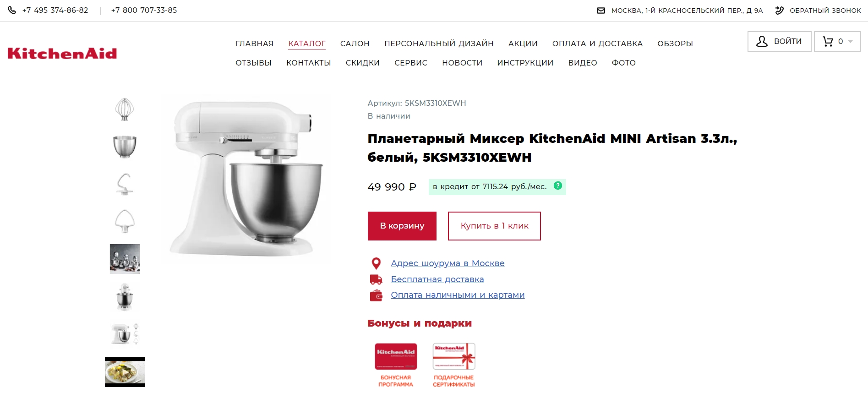Open the shopping cart icon
The height and width of the screenshot is (404, 868).
click(827, 41)
